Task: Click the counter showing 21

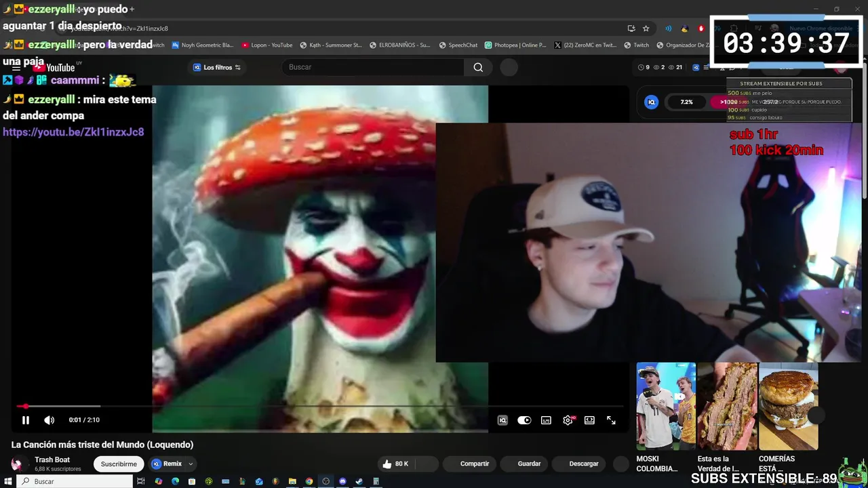Action: 675,67
